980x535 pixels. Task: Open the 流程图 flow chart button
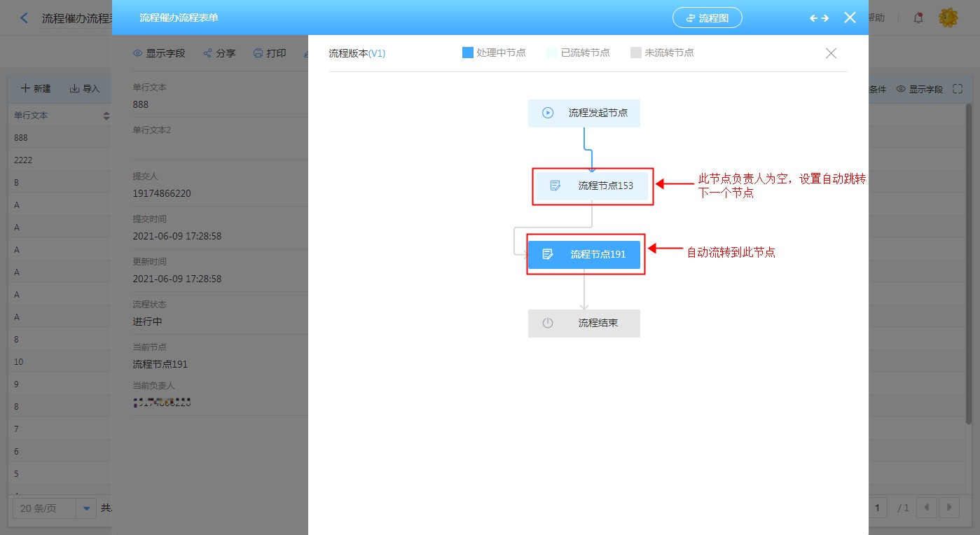point(707,18)
